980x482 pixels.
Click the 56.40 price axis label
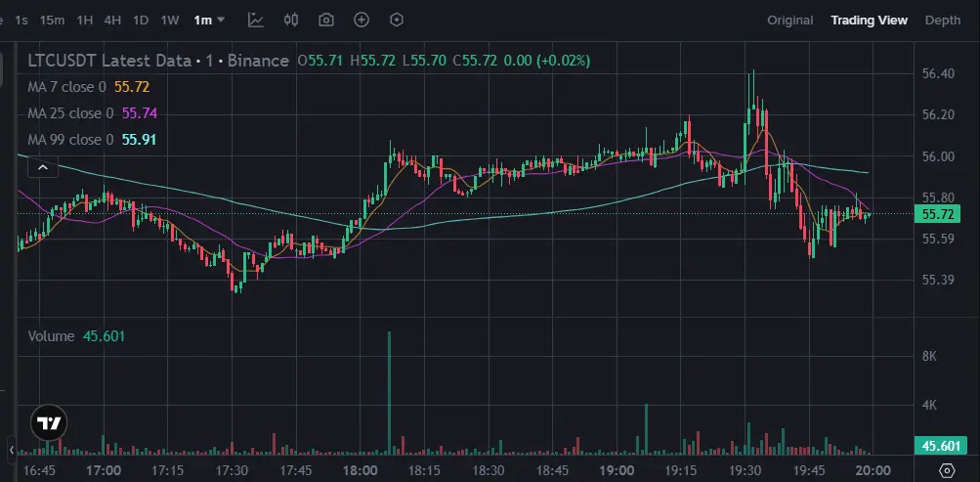point(938,73)
